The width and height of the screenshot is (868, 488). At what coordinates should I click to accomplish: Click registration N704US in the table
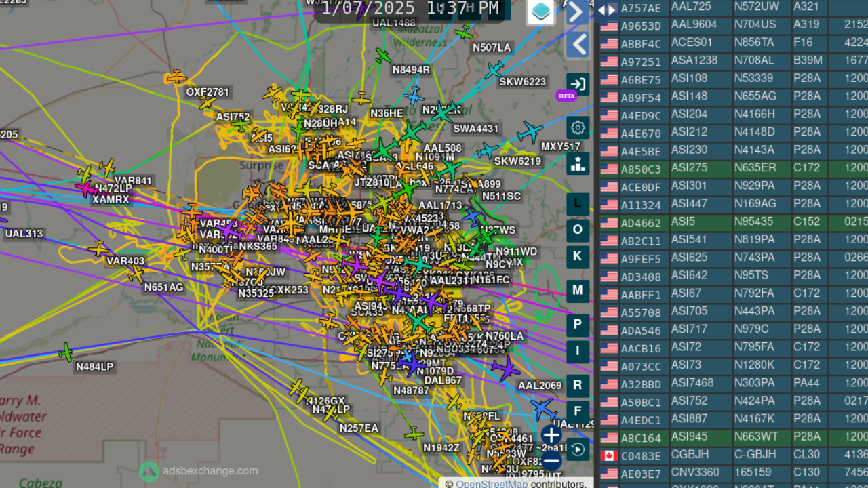755,24
